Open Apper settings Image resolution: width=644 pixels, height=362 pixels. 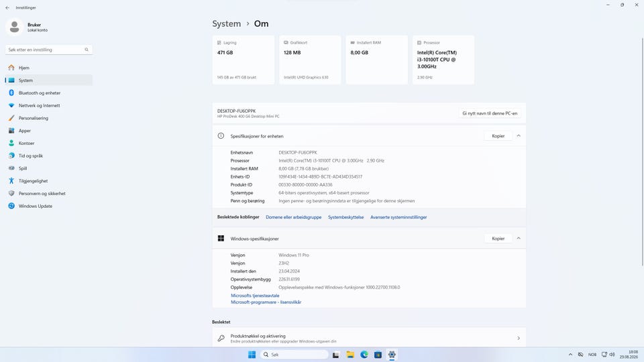49,131
